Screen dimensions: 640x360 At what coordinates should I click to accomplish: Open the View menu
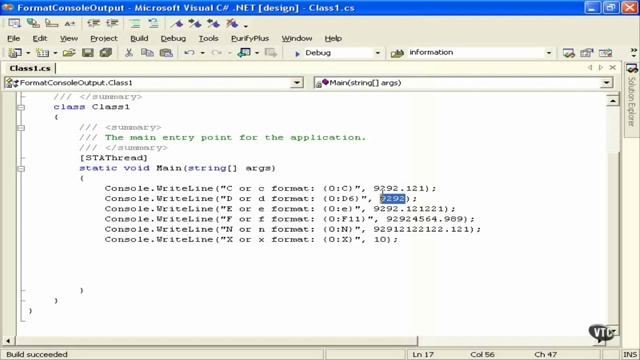[x=69, y=38]
